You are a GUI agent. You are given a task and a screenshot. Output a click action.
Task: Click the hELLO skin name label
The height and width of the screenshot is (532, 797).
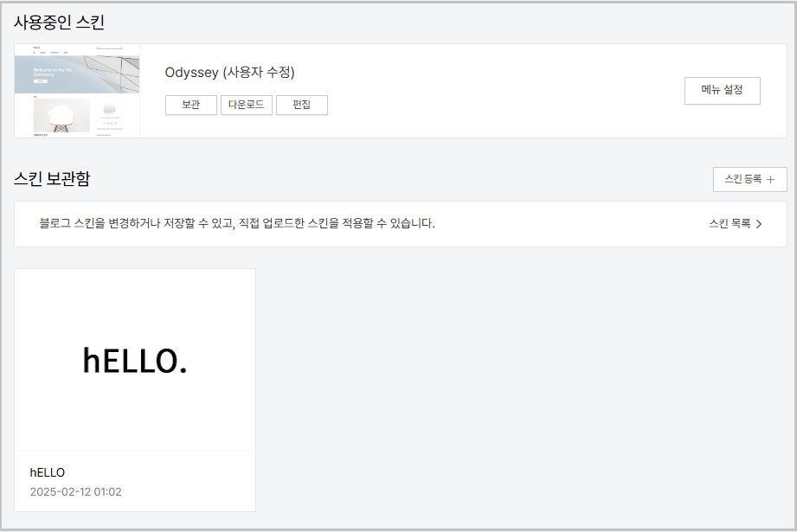[x=45, y=472]
